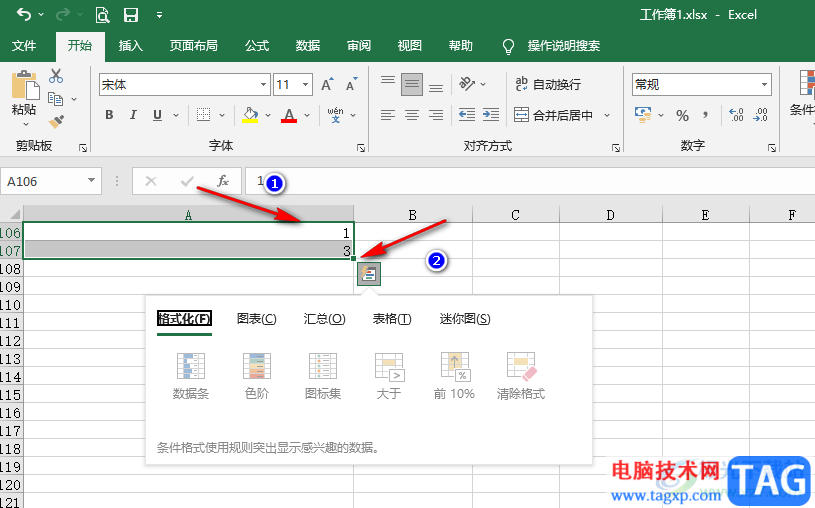Screen dimensions: 815x508
Task: Open 字体 group dialog launcher
Action: 361,148
